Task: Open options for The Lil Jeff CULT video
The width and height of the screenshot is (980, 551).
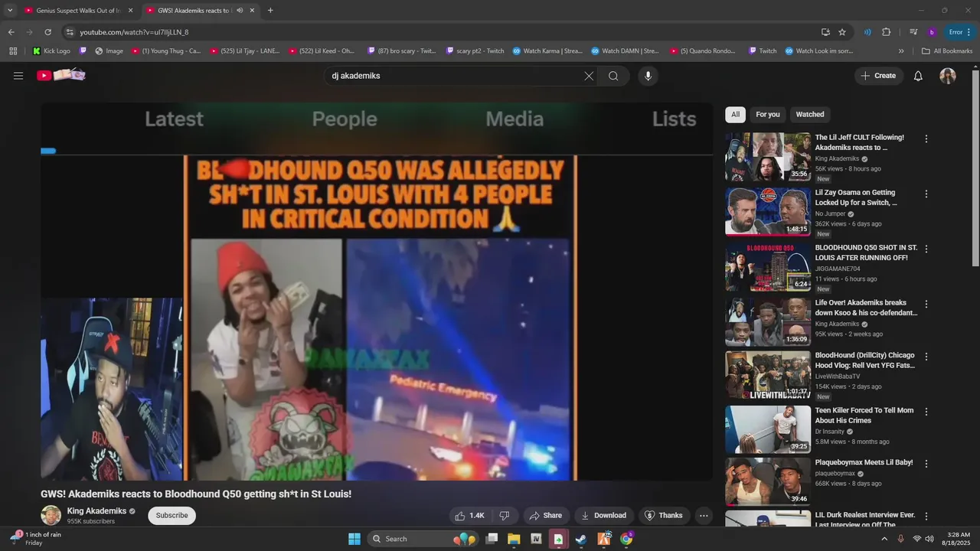Action: 926,139
